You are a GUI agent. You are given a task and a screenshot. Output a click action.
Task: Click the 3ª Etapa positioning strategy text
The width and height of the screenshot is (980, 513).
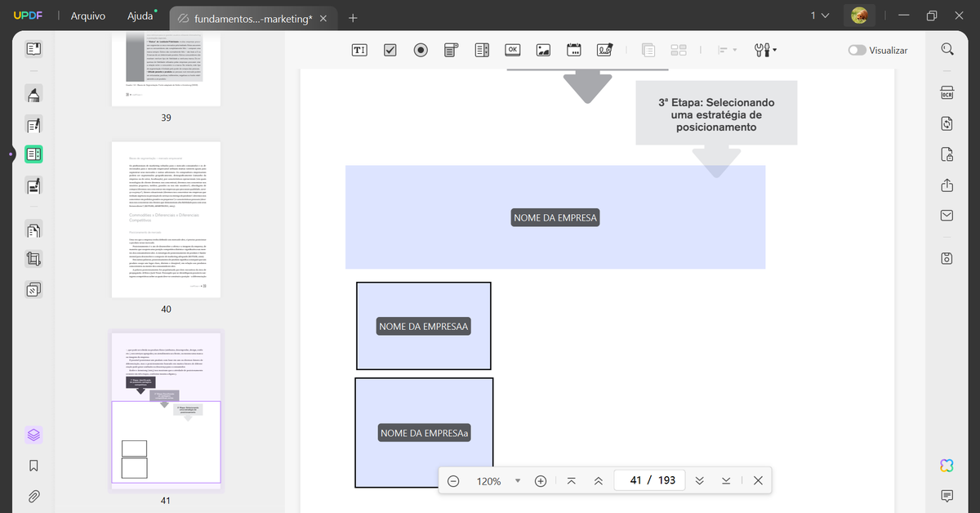click(x=716, y=114)
